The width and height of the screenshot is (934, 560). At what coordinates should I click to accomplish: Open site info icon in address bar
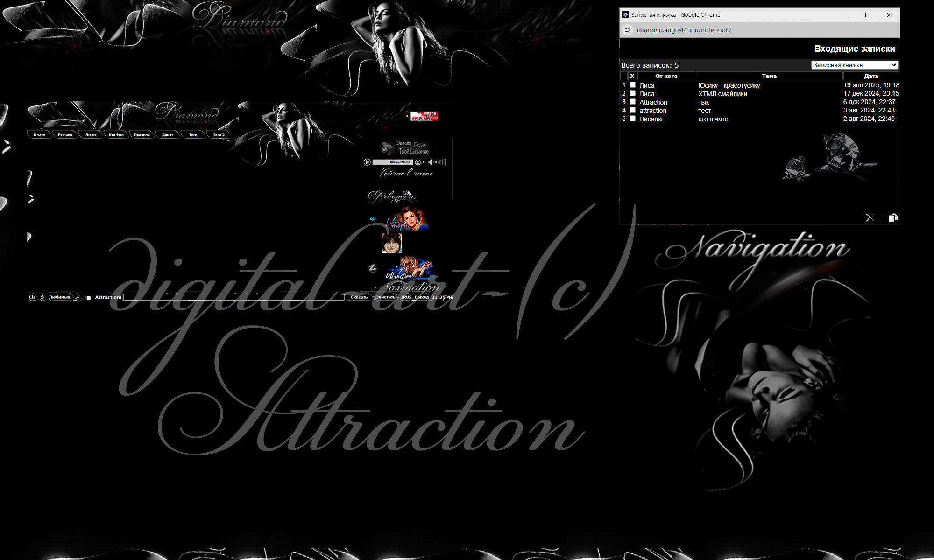pyautogui.click(x=628, y=30)
